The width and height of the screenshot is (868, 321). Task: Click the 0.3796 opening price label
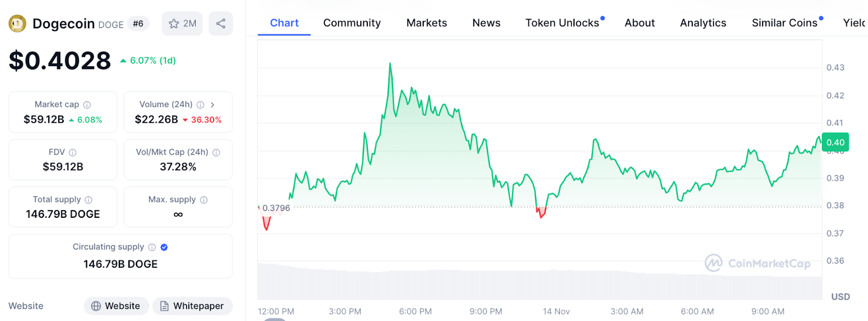point(276,208)
